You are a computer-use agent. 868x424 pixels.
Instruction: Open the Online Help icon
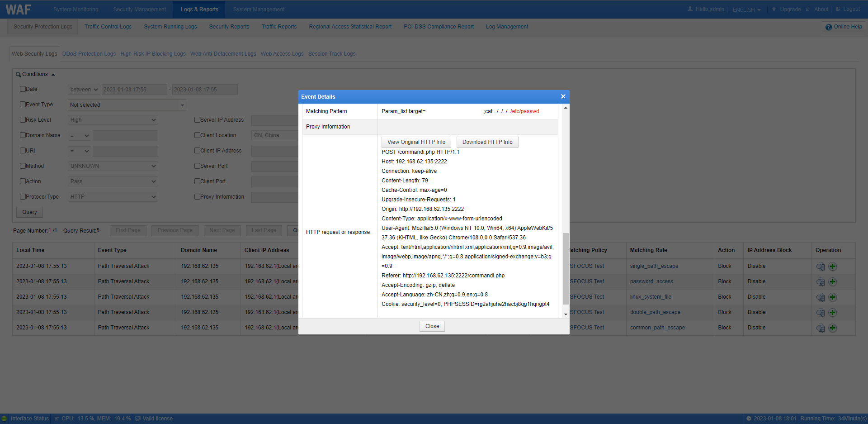point(828,27)
